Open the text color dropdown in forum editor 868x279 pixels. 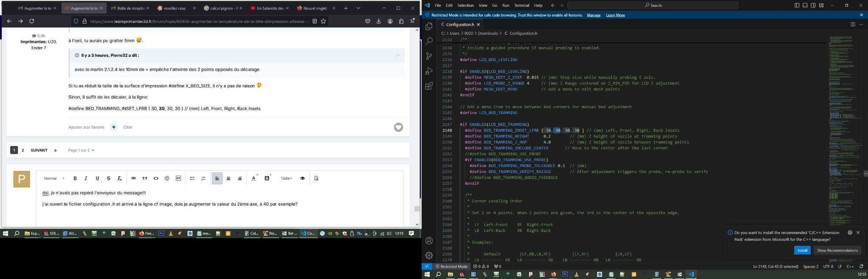[254, 179]
